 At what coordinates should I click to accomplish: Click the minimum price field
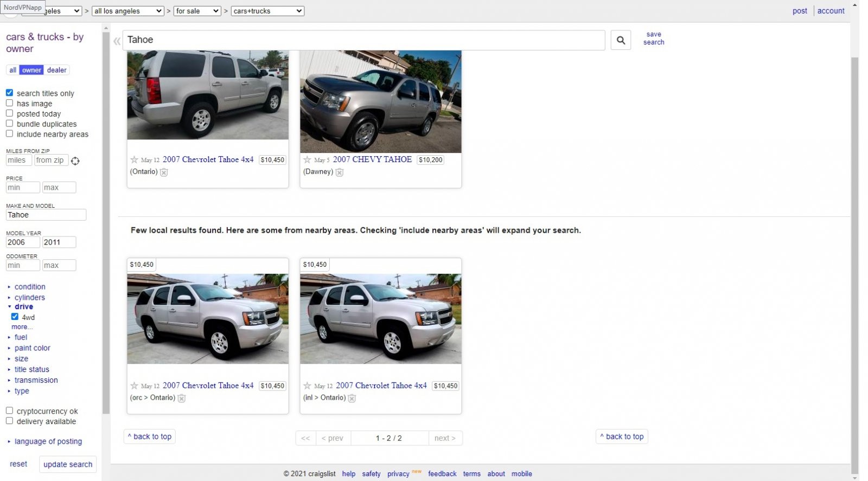(x=23, y=188)
